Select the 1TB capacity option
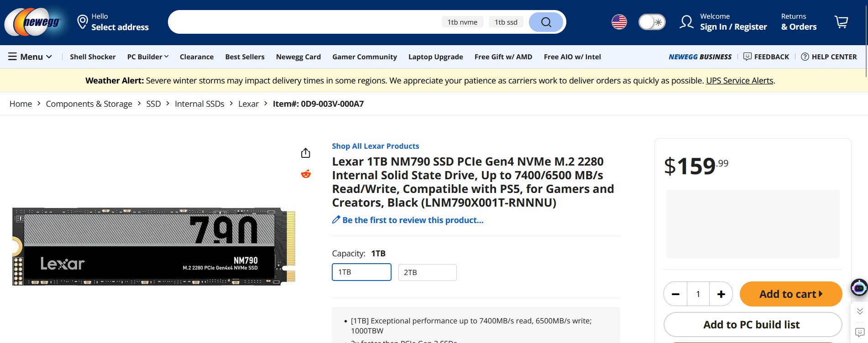 (361, 272)
